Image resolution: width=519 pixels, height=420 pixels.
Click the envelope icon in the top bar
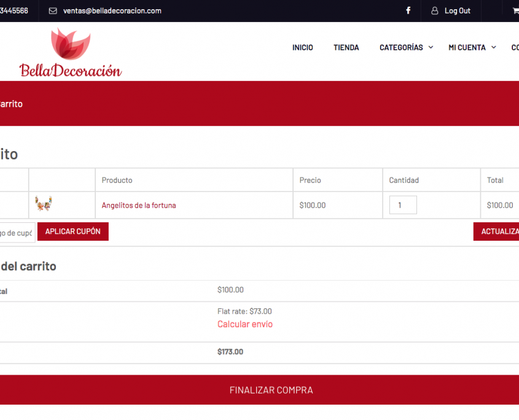53,11
